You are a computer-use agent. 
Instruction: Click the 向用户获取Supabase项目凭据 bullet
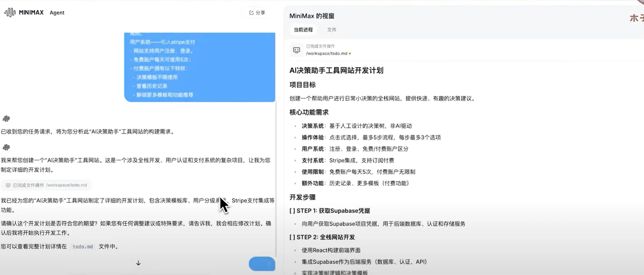pos(383,224)
